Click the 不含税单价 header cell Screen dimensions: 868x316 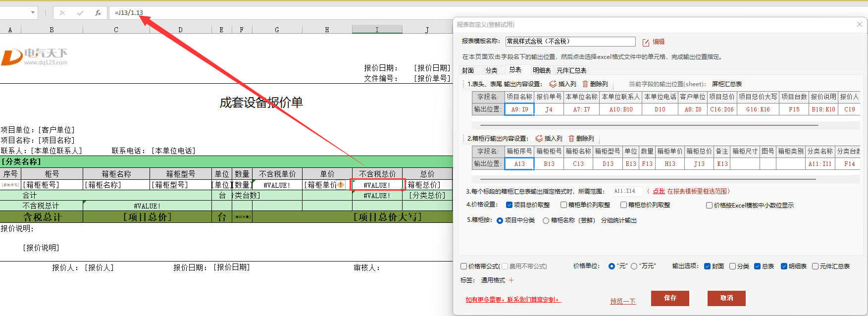coord(277,174)
